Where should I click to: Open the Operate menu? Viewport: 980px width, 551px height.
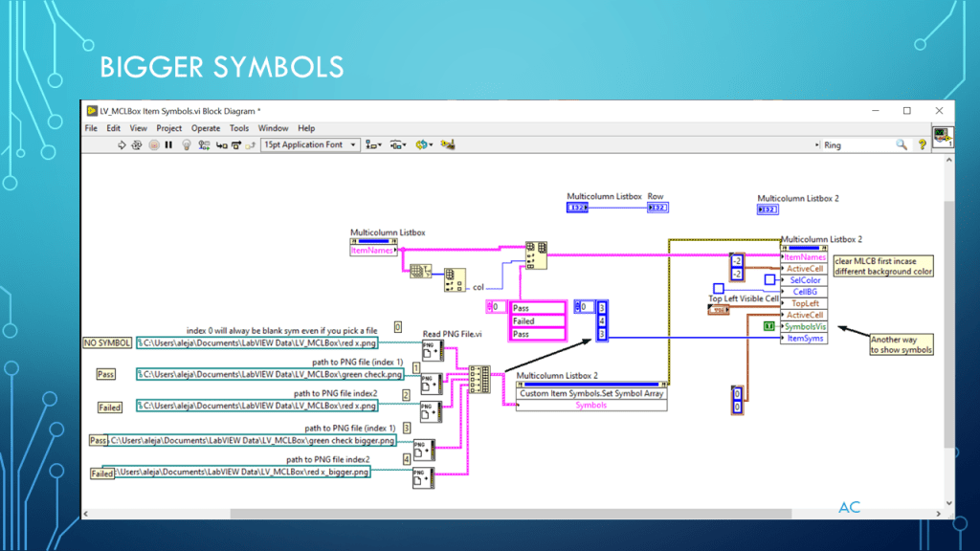206,128
